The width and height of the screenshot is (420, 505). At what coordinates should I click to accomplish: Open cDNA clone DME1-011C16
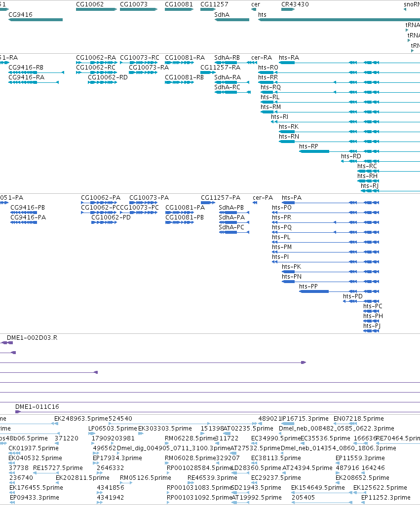[218, 412]
